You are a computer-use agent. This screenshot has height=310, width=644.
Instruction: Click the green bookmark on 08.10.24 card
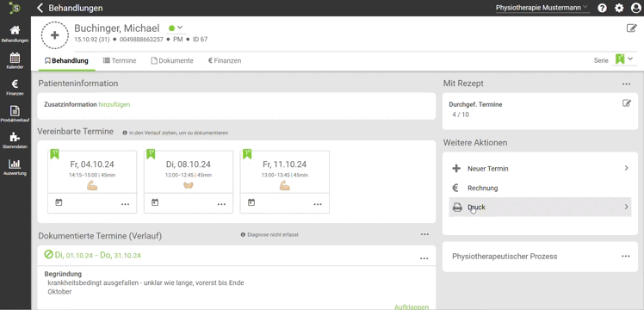(x=151, y=154)
